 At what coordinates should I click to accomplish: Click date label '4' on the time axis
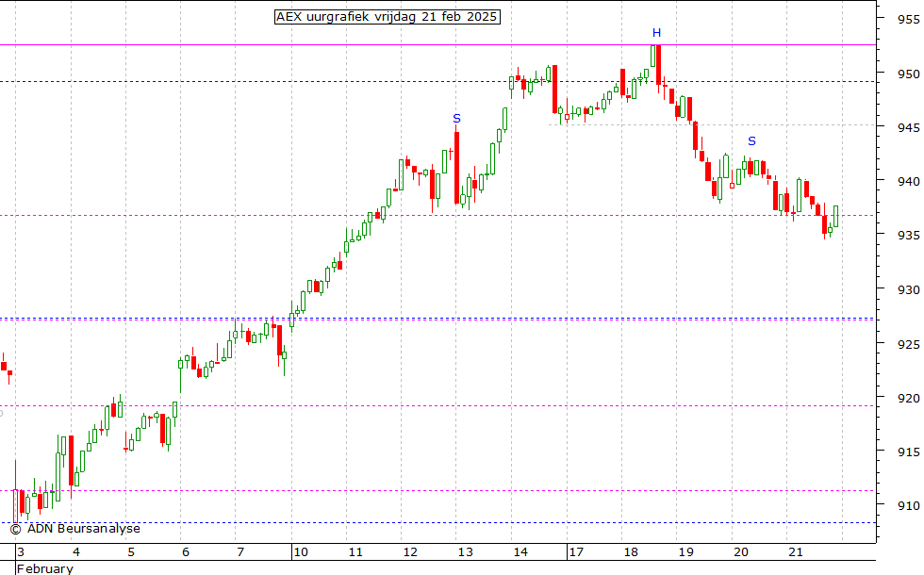click(76, 552)
